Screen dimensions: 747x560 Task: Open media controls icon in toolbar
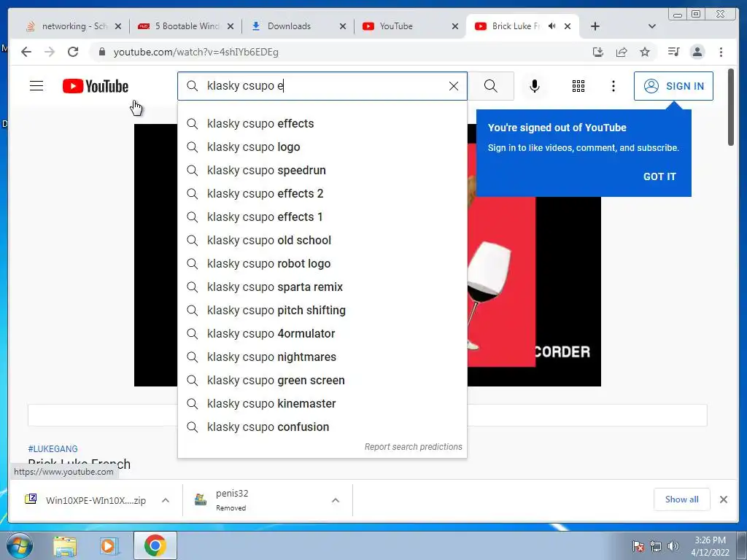point(673,52)
